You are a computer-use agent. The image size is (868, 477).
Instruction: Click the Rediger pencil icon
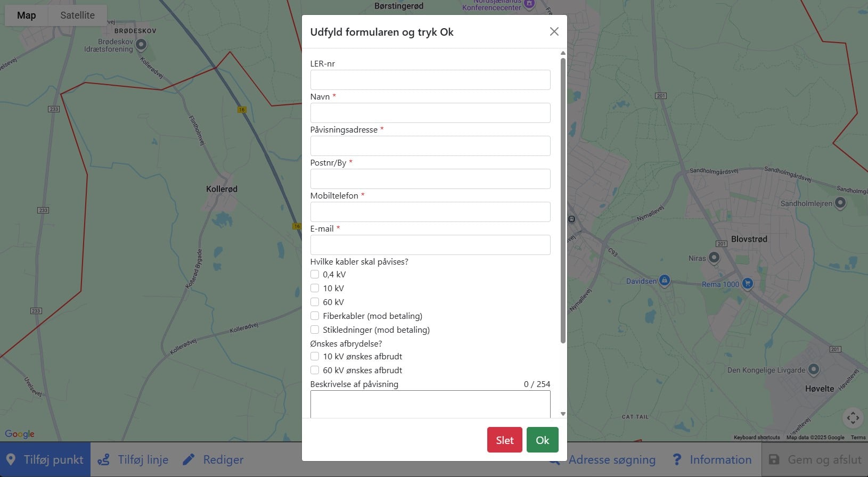[x=189, y=459]
